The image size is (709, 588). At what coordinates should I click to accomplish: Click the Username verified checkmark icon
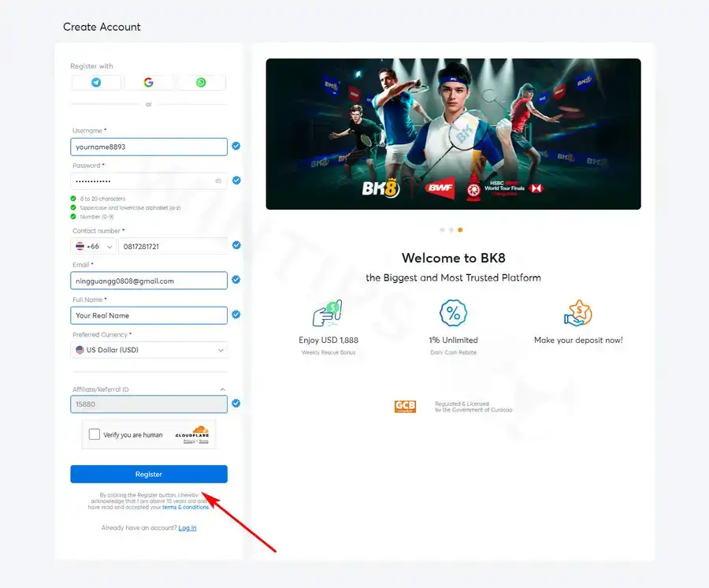click(236, 146)
